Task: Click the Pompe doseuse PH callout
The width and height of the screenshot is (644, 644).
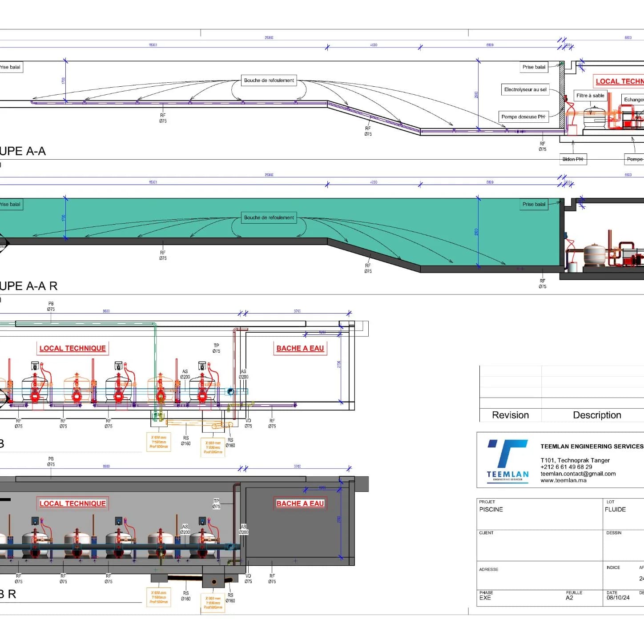Action: pyautogui.click(x=523, y=117)
